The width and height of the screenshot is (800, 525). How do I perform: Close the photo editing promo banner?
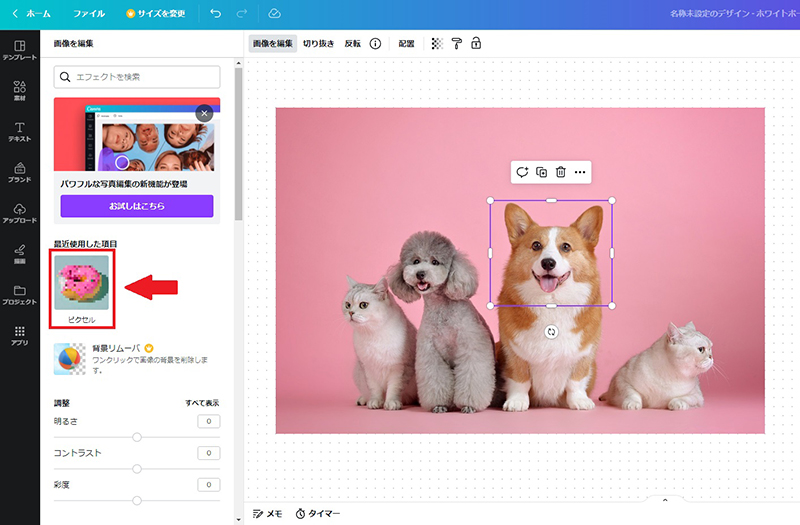click(x=205, y=113)
